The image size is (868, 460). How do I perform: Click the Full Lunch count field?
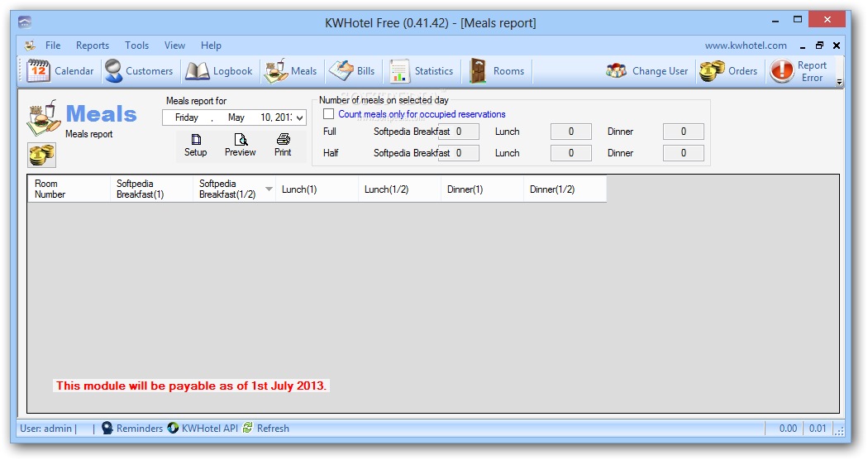point(571,132)
